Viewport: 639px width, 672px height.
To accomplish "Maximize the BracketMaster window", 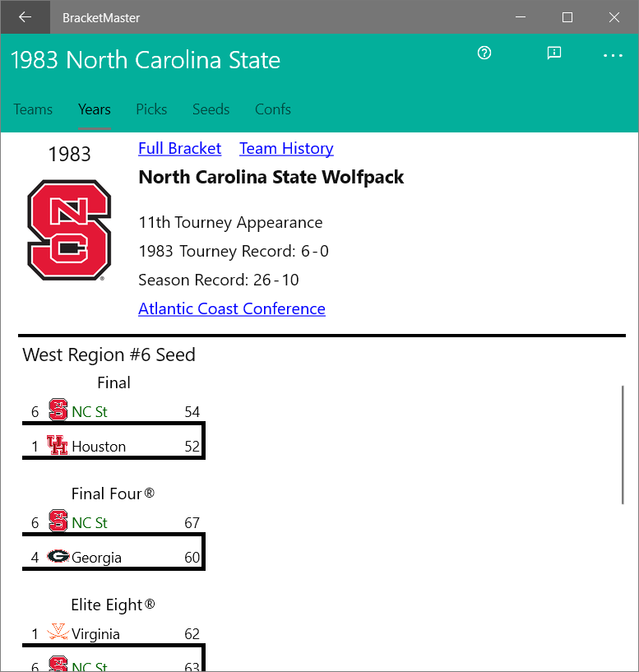I will point(567,17).
